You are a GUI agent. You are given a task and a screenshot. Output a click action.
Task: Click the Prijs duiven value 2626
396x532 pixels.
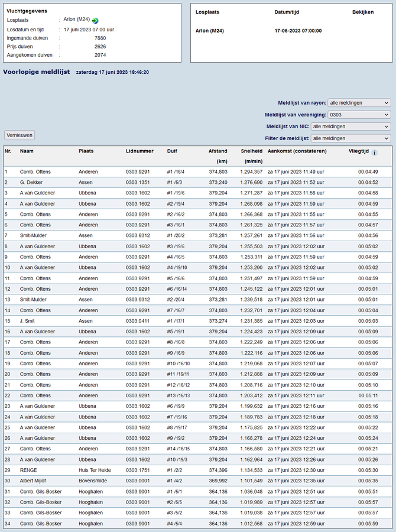[100, 47]
